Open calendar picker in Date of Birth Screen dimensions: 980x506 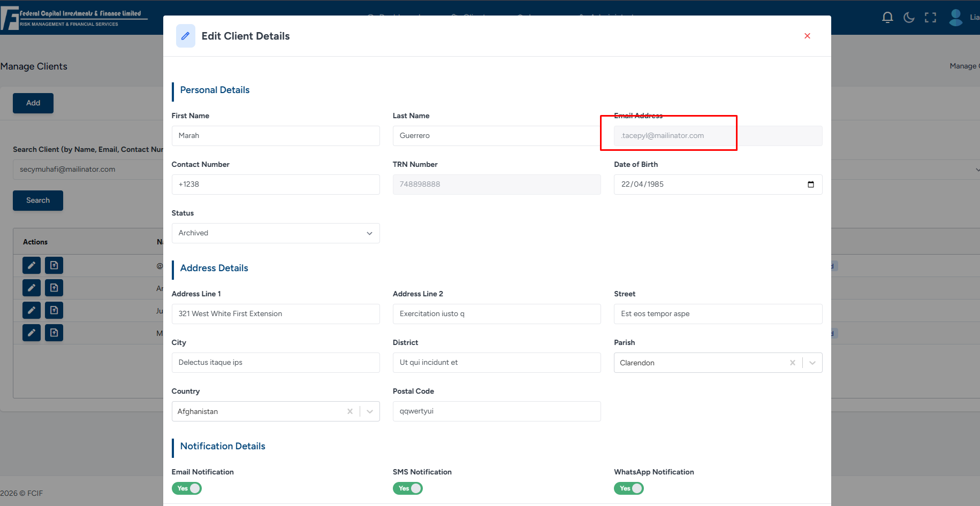pyautogui.click(x=810, y=185)
